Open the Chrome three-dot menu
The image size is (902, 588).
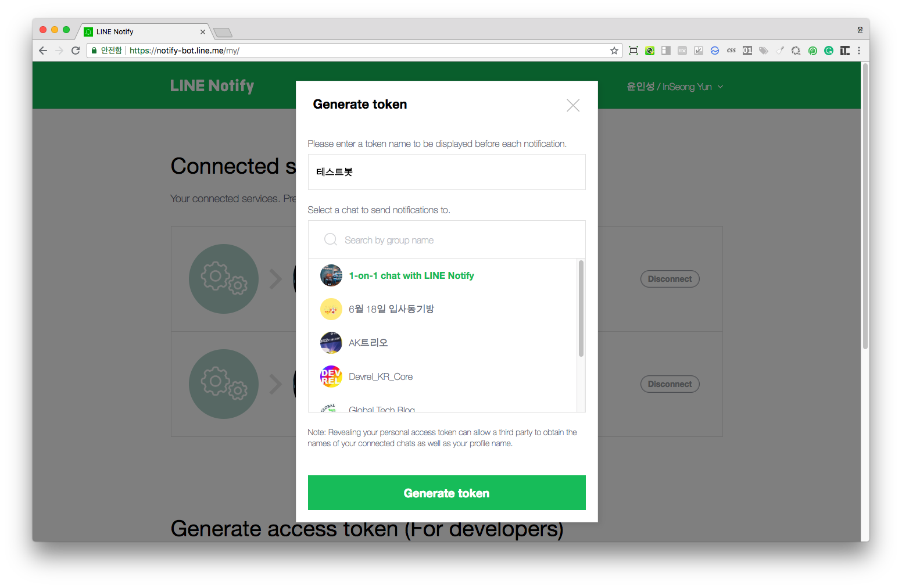pos(859,51)
